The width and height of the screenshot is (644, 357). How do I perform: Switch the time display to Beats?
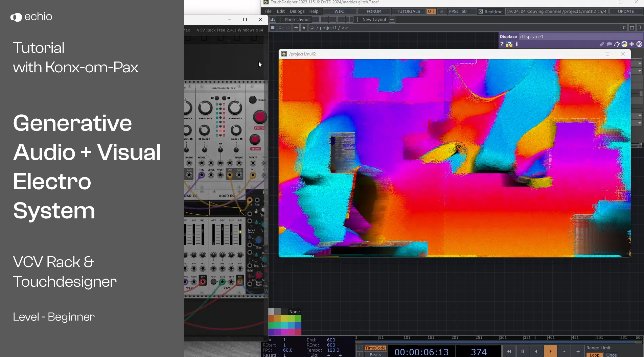click(375, 355)
